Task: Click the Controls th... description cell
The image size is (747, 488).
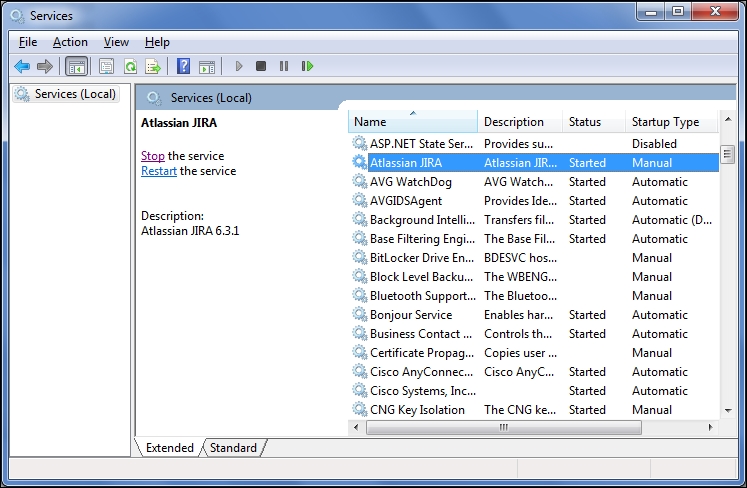Action: [518, 334]
